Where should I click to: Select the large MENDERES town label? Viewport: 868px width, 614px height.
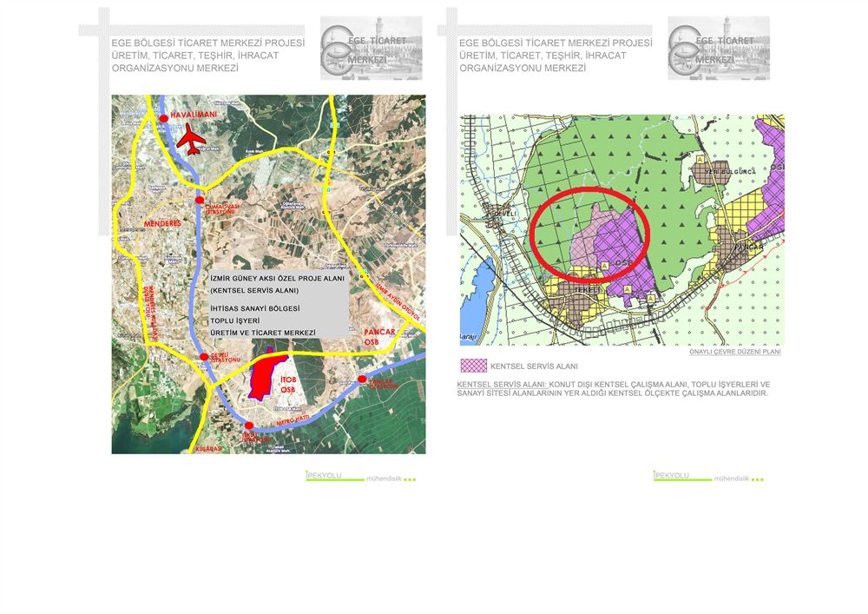point(163,223)
